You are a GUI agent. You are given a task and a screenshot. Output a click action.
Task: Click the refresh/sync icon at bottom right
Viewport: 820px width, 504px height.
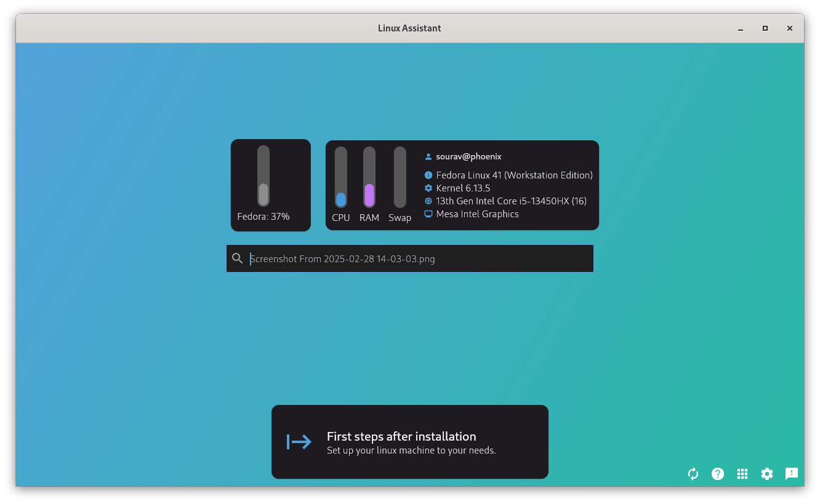click(x=693, y=474)
